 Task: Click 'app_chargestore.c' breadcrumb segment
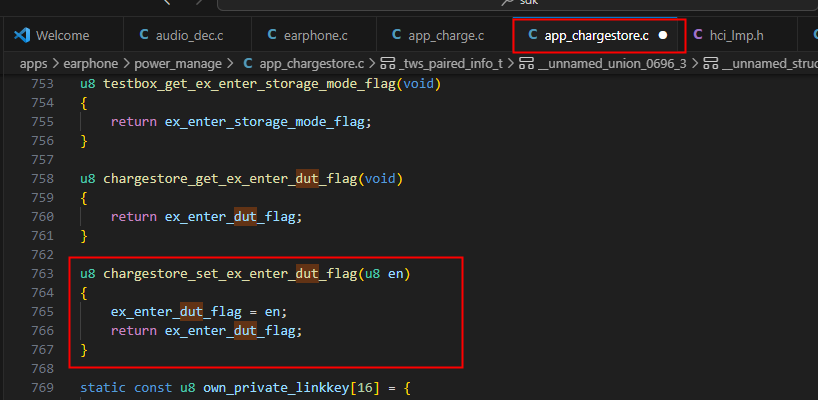point(311,64)
